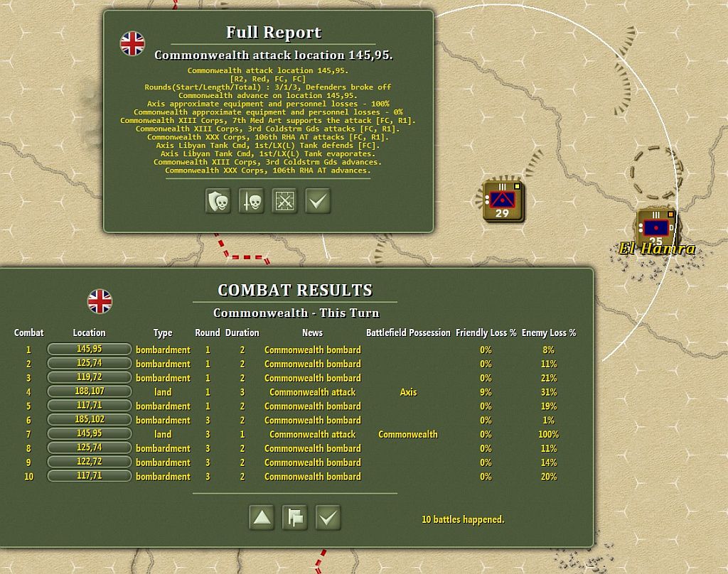This screenshot has width=728, height=574.
Task: Click the Friendly Loss % column header
Action: click(486, 332)
